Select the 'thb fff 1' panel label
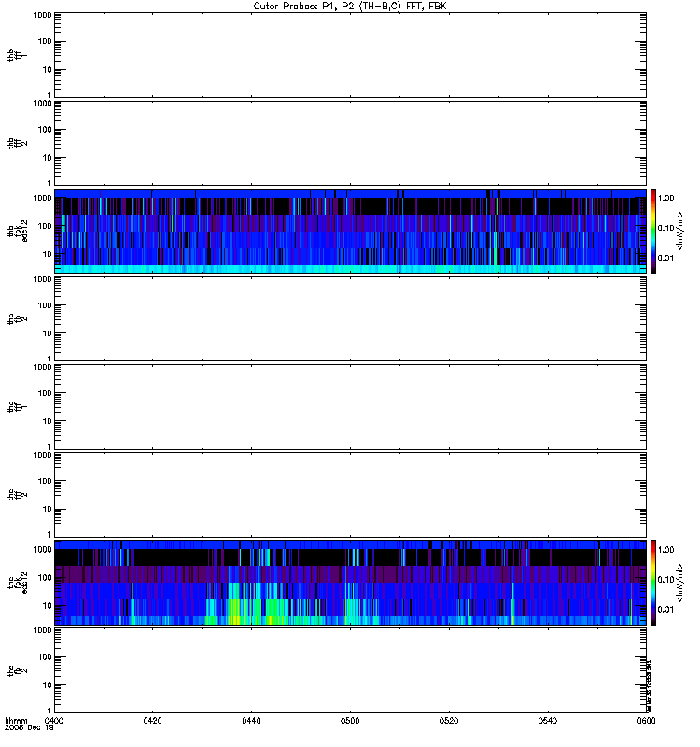 point(17,55)
